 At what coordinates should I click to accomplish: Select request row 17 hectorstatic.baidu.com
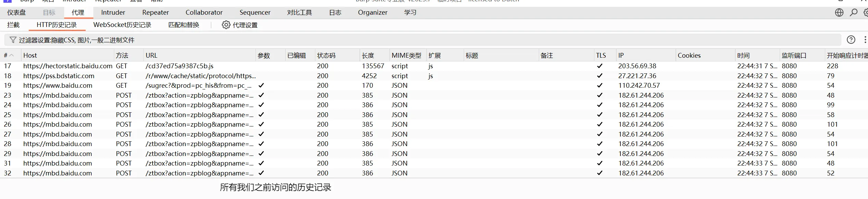[68, 66]
